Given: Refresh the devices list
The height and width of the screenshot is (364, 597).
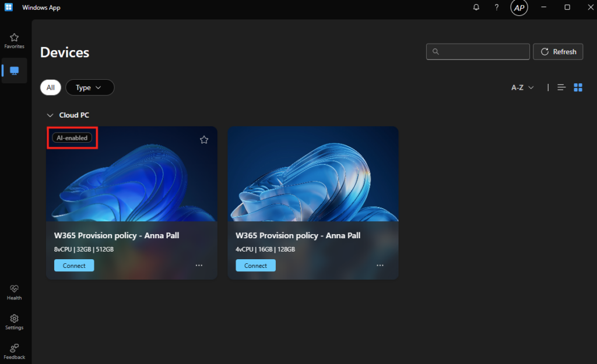Looking at the screenshot, I should pos(559,52).
